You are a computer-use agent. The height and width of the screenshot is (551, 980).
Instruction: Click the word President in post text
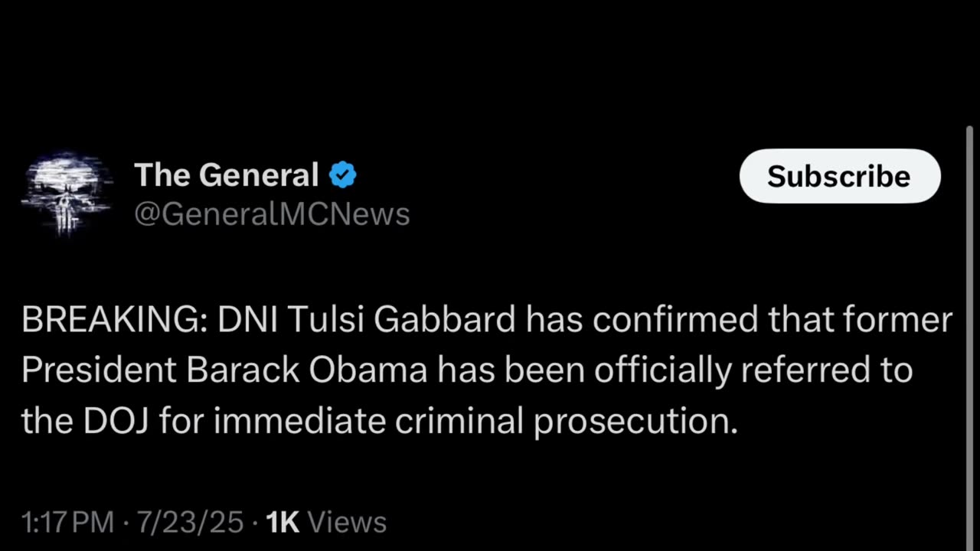98,370
